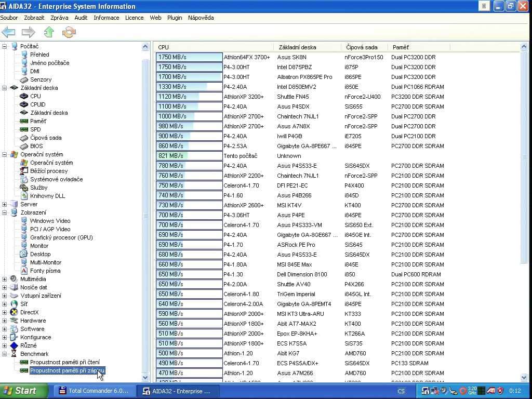The height and width of the screenshot is (399, 532).
Task: Select the Multi-Monitor tree item
Action: [46, 262]
